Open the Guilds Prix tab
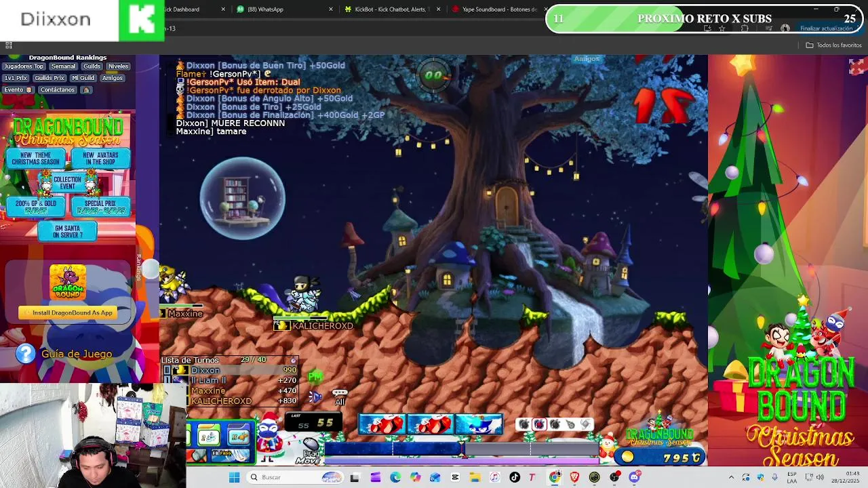 click(x=50, y=78)
